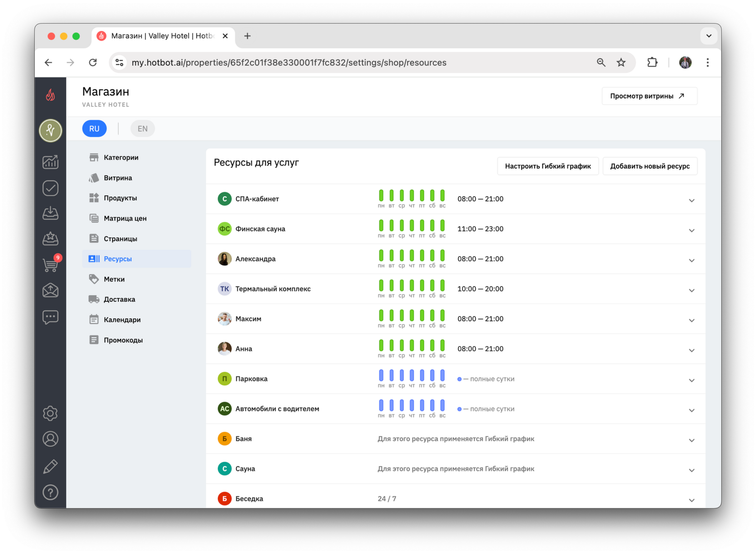Open Промокоды menu item
This screenshot has height=554, width=756.
(x=137, y=340)
